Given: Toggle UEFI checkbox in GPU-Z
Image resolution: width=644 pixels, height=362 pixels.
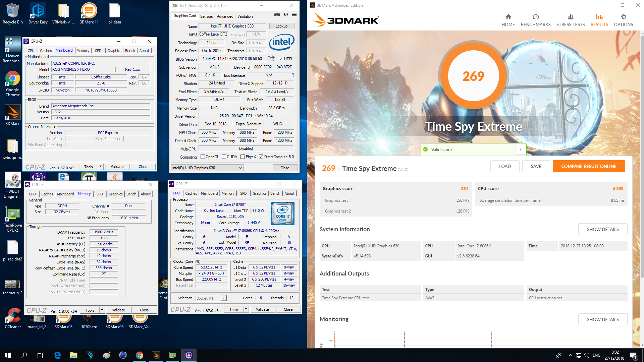Looking at the screenshot, I should (281, 59).
